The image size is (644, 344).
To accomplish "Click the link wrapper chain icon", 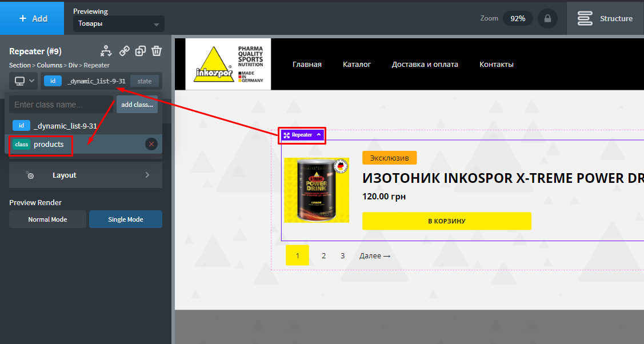I will pos(125,51).
